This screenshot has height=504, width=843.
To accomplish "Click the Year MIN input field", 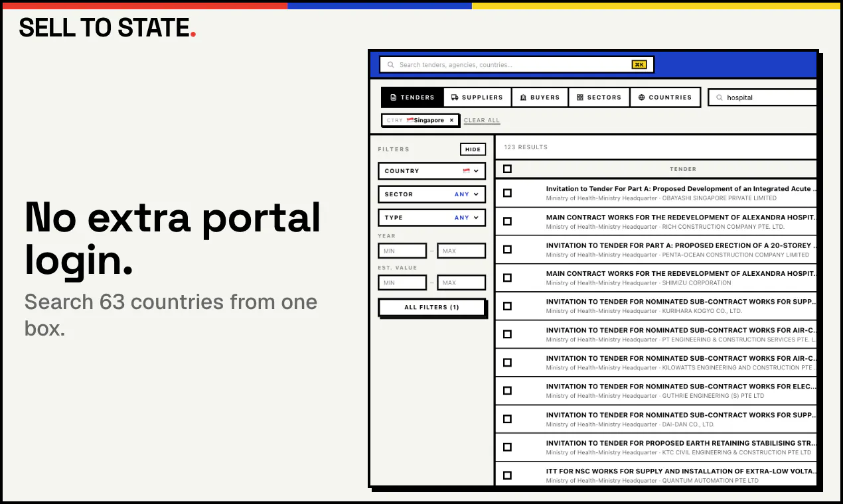I will pyautogui.click(x=402, y=251).
